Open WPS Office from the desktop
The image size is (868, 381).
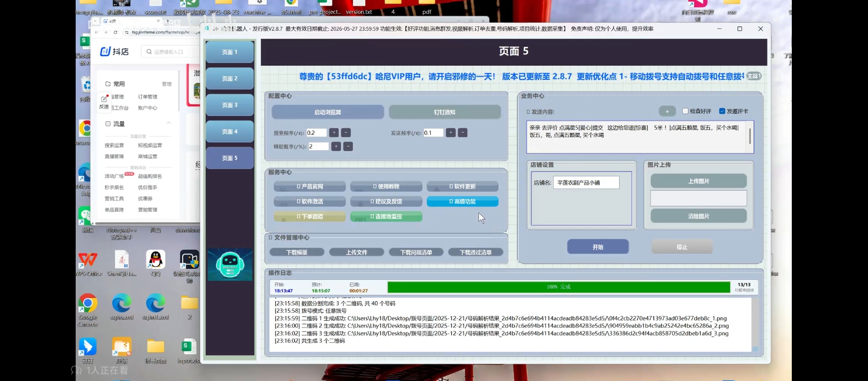(88, 260)
